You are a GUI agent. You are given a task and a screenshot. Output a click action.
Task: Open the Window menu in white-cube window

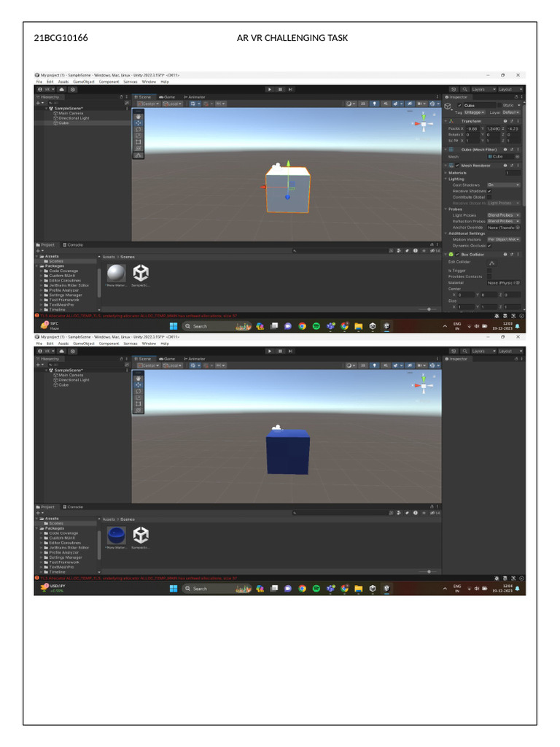(x=149, y=82)
